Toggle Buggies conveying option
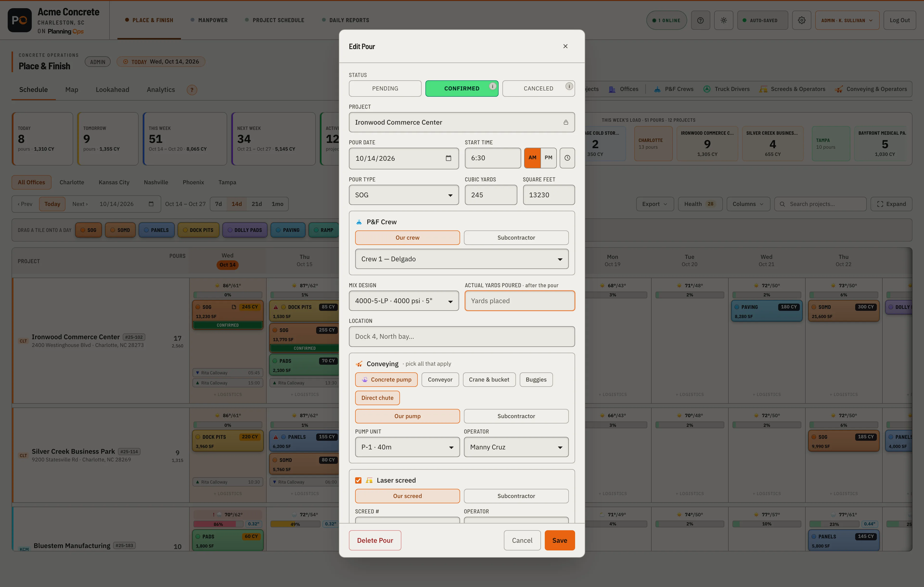 [x=536, y=379]
